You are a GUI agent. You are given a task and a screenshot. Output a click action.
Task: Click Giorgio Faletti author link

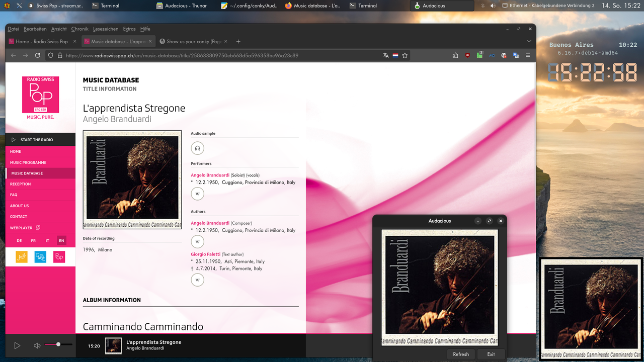[206, 254]
